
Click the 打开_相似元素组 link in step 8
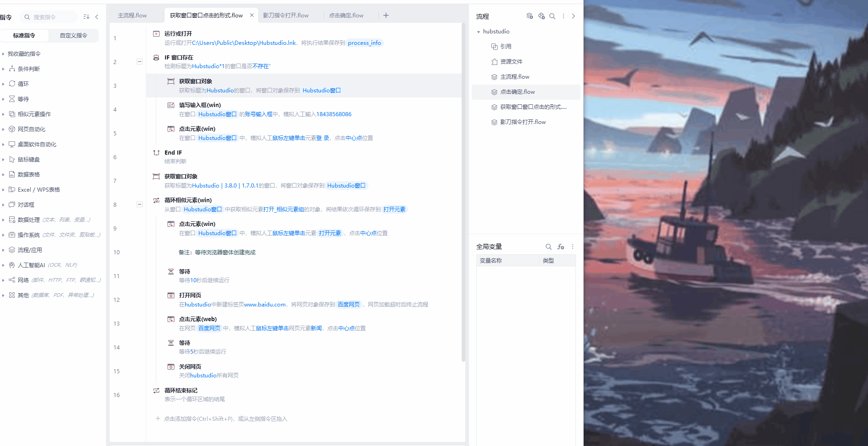tap(283, 210)
